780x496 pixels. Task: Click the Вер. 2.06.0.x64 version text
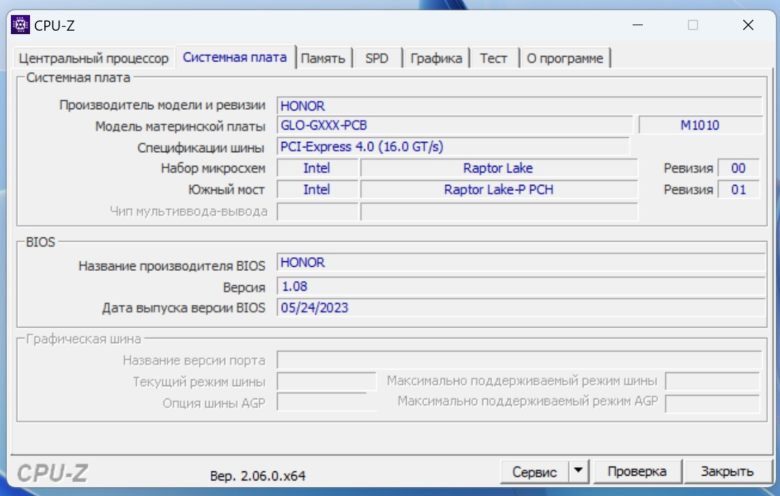point(258,476)
